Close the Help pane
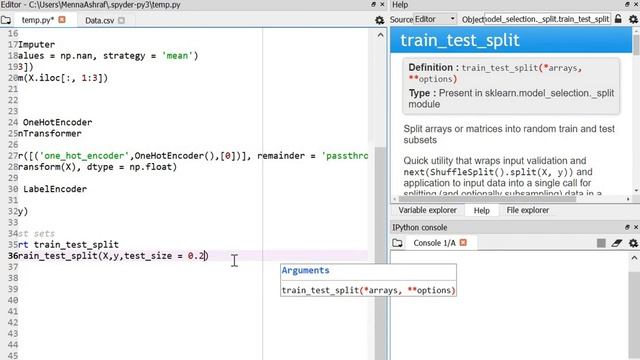 pyautogui.click(x=636, y=4)
